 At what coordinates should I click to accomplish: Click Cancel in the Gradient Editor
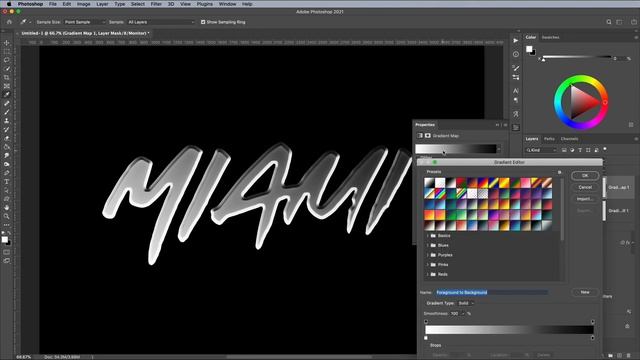pos(585,187)
